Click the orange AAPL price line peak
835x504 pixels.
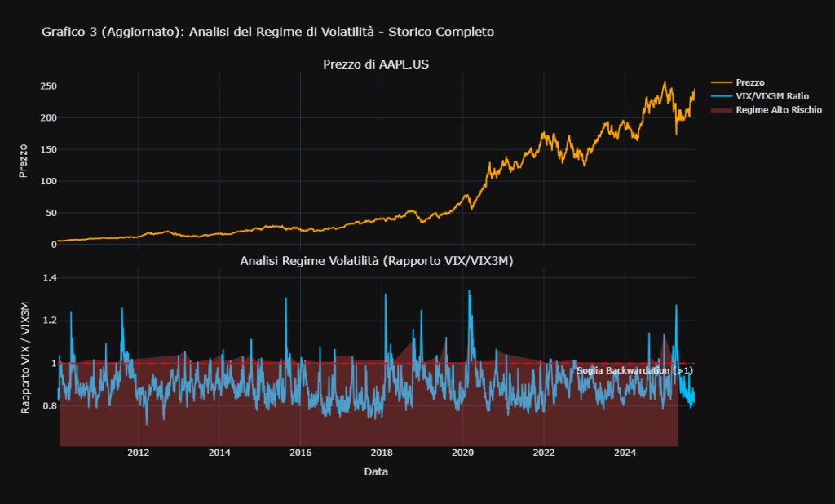pos(665,82)
